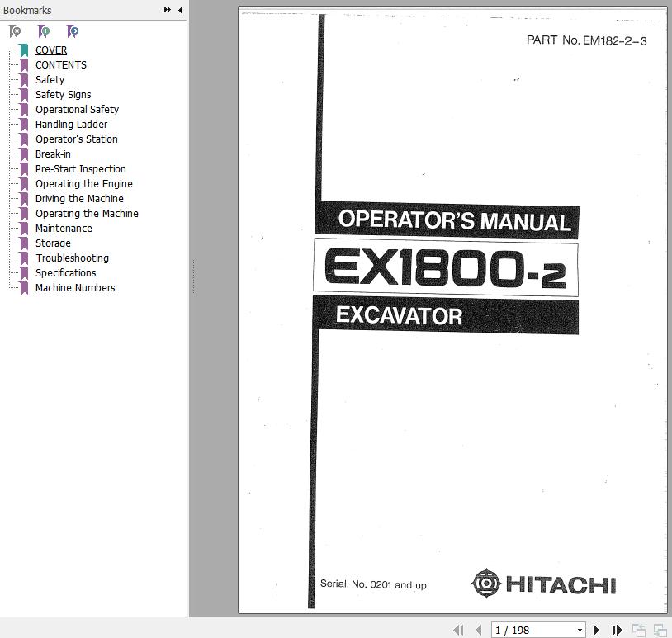This screenshot has height=638, width=672.
Task: Click the OPERATOR'S MANUAL heading on page
Action: tap(454, 220)
